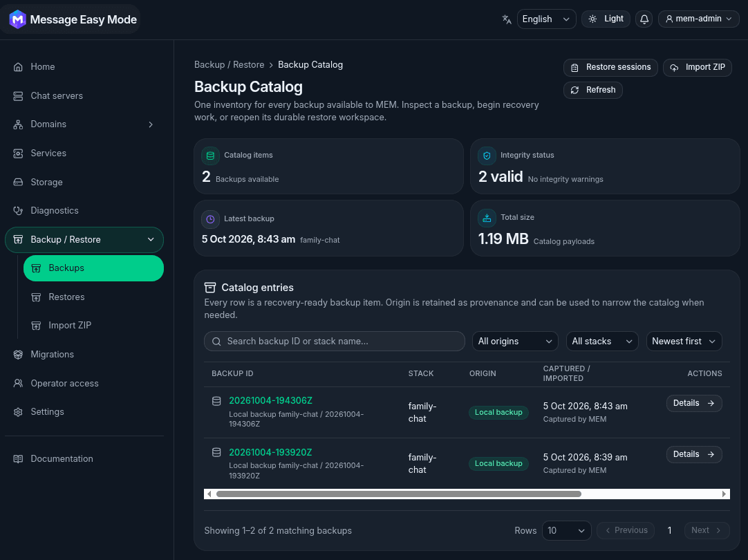Image resolution: width=748 pixels, height=560 pixels.
Task: Click the Total size download icon
Action: (x=487, y=218)
